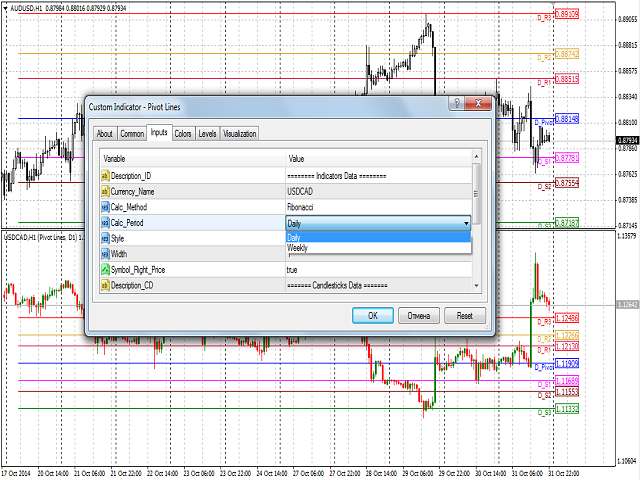
Task: Click the Currency_Name variable label
Action: (132, 191)
